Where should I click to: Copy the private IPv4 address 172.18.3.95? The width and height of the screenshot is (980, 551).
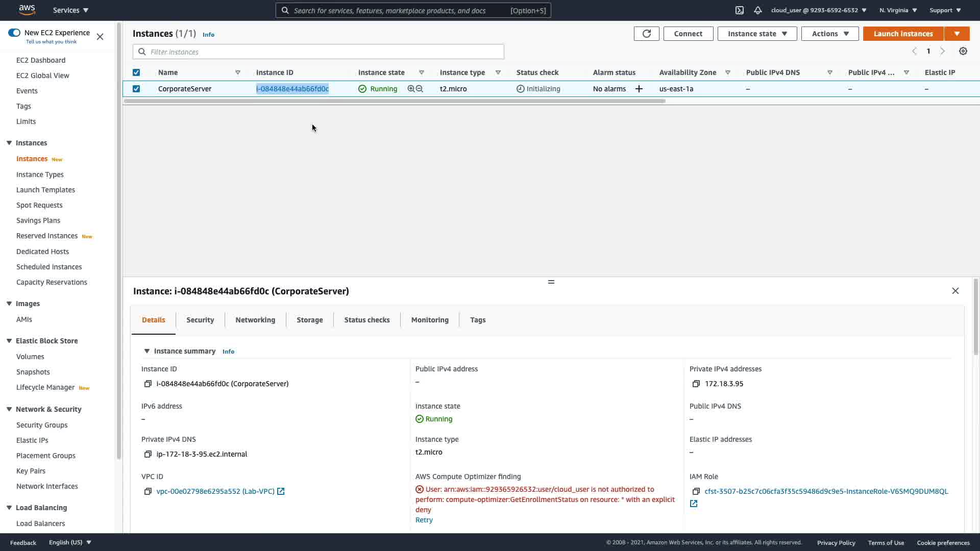pos(696,384)
